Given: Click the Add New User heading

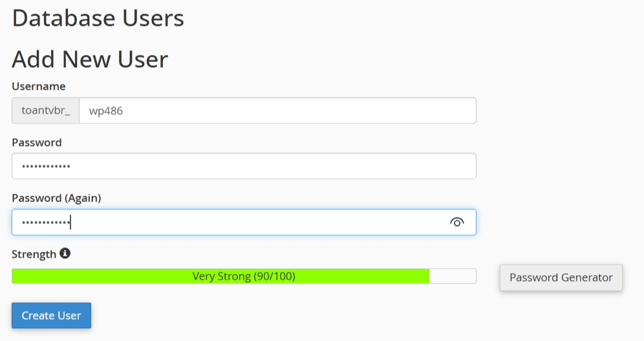Looking at the screenshot, I should click(90, 59).
